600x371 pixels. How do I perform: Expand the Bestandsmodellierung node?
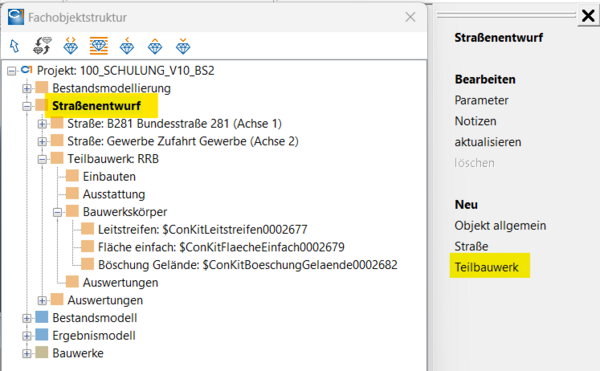coord(27,88)
